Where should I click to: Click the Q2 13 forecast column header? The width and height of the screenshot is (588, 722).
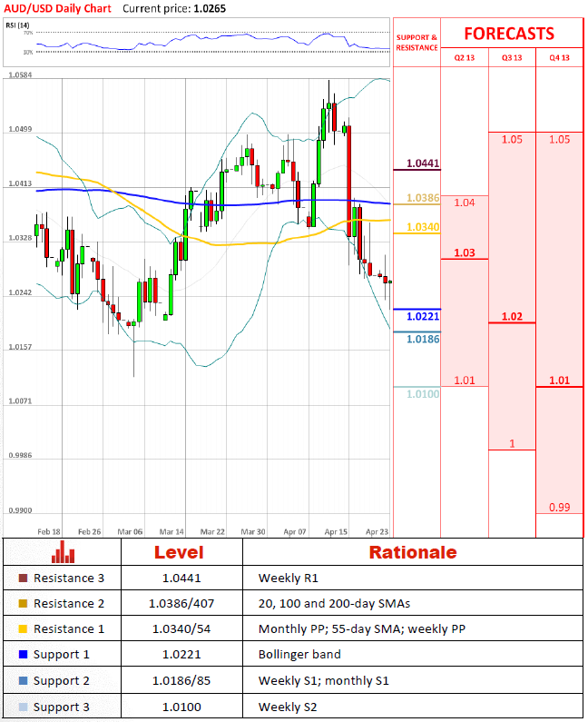(x=465, y=57)
